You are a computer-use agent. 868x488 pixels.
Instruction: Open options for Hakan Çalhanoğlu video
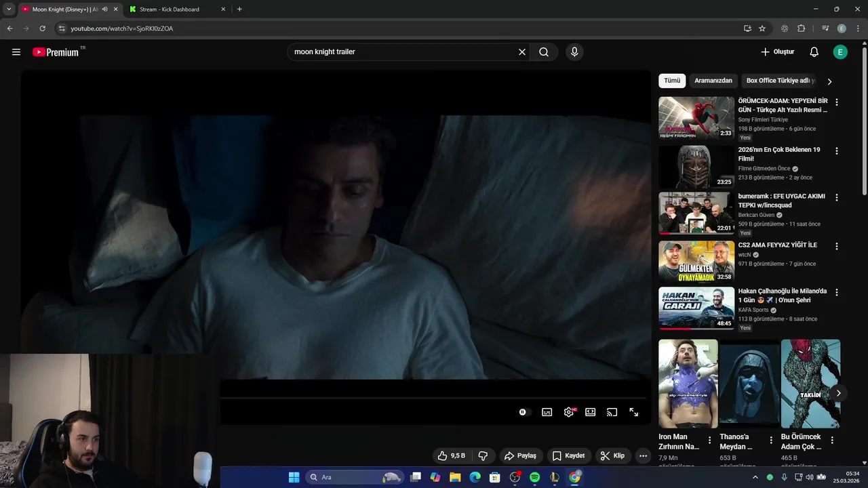click(x=837, y=293)
